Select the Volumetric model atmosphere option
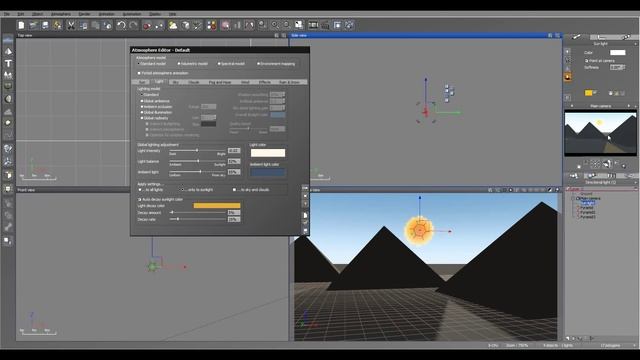Image resolution: width=640 pixels, height=360 pixels. [193, 64]
